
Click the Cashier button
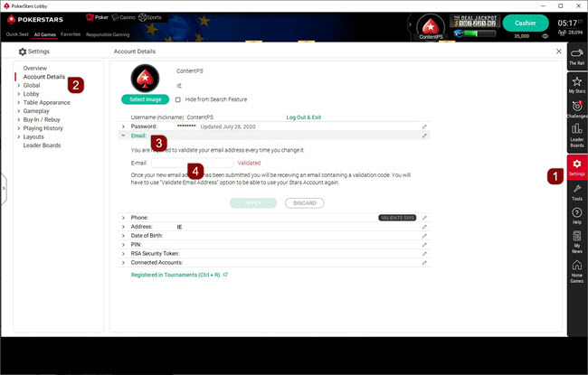[x=526, y=23]
